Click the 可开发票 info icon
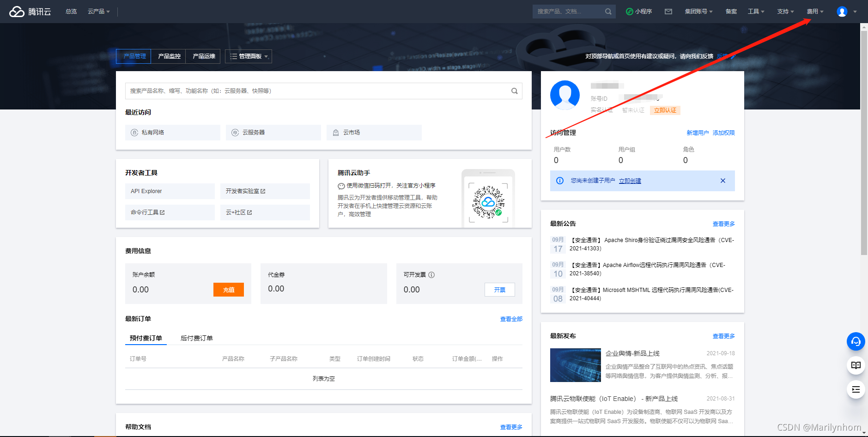Screen dimensions: 868x437 tap(431, 275)
